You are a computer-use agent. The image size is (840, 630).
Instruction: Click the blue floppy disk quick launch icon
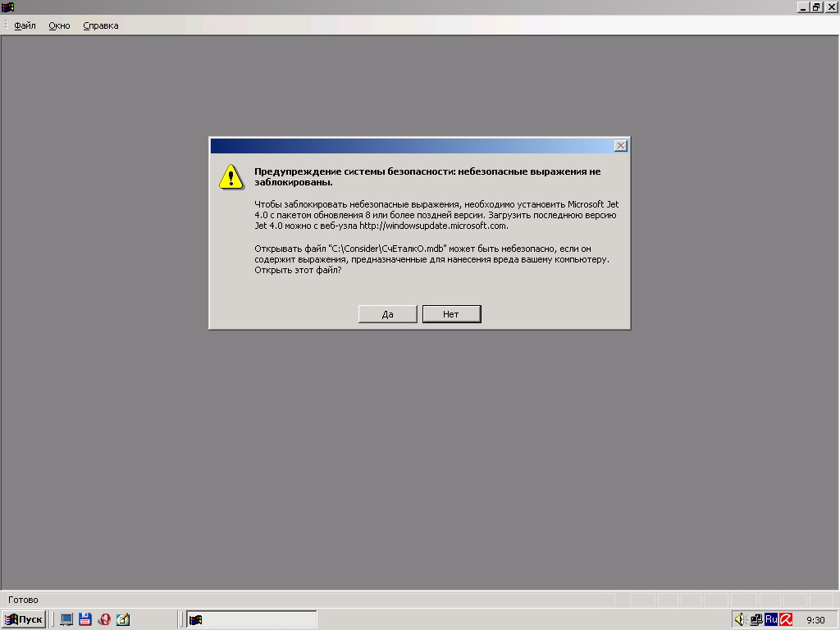[x=85, y=619]
